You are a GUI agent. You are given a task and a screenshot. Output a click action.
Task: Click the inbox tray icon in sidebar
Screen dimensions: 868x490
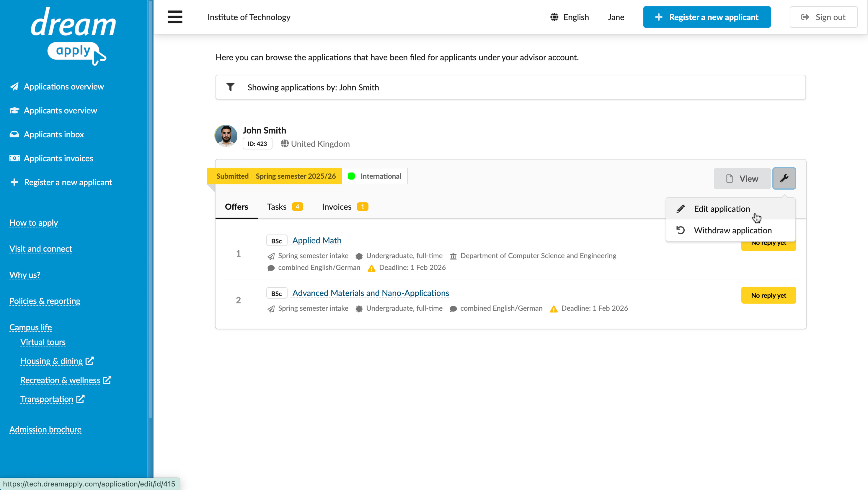coord(14,134)
